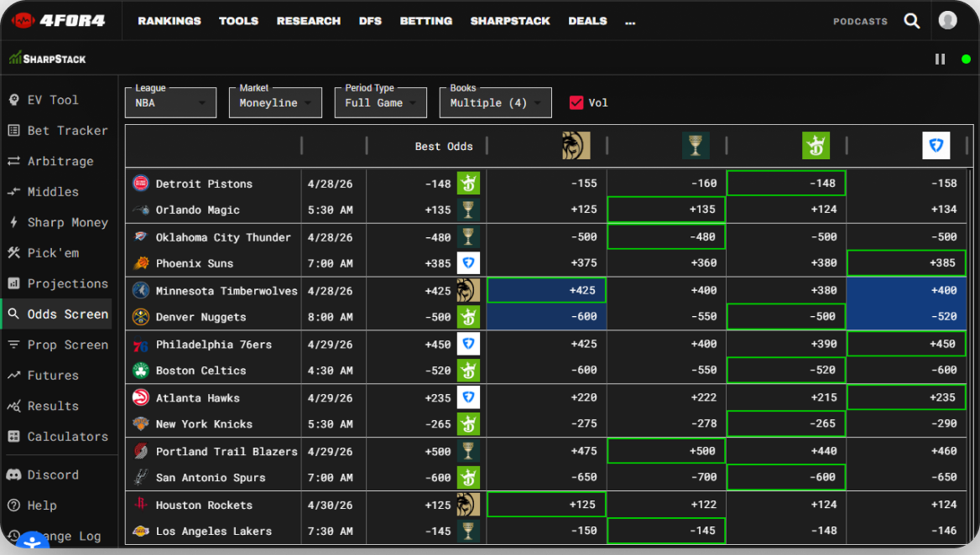The height and width of the screenshot is (555, 980).
Task: Click BetMGM +425 Timberwolves odds
Action: [x=546, y=290]
